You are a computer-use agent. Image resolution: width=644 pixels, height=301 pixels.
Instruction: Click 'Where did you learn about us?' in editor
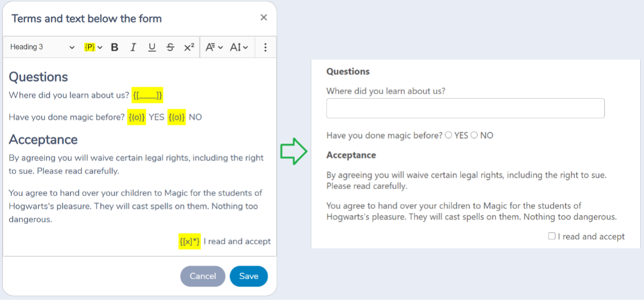point(69,95)
